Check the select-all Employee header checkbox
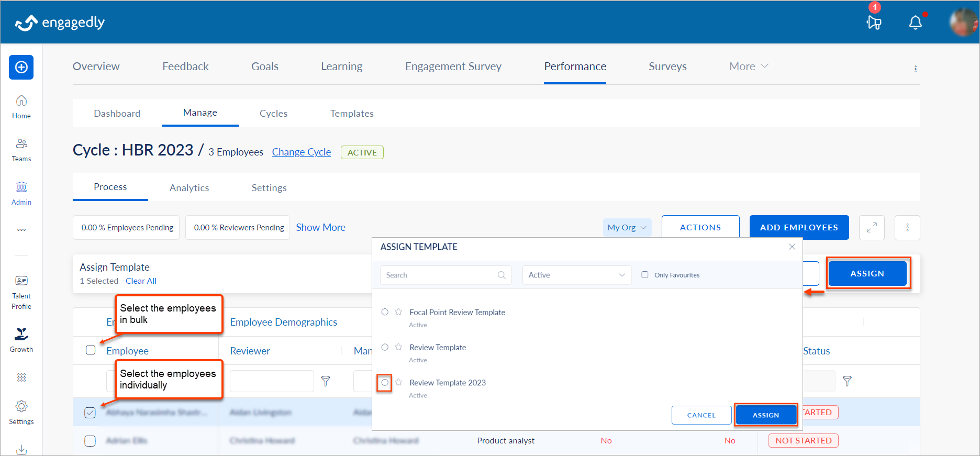Viewport: 980px width, 456px height. [x=91, y=350]
